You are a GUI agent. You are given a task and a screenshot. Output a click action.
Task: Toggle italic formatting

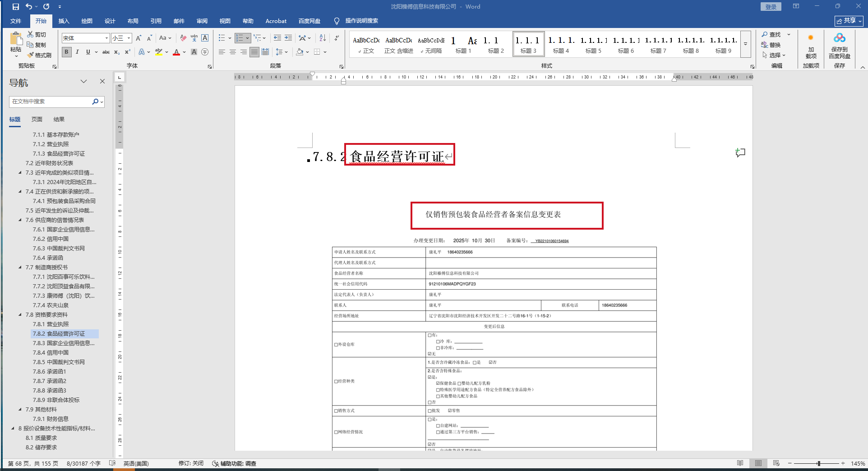(x=77, y=52)
